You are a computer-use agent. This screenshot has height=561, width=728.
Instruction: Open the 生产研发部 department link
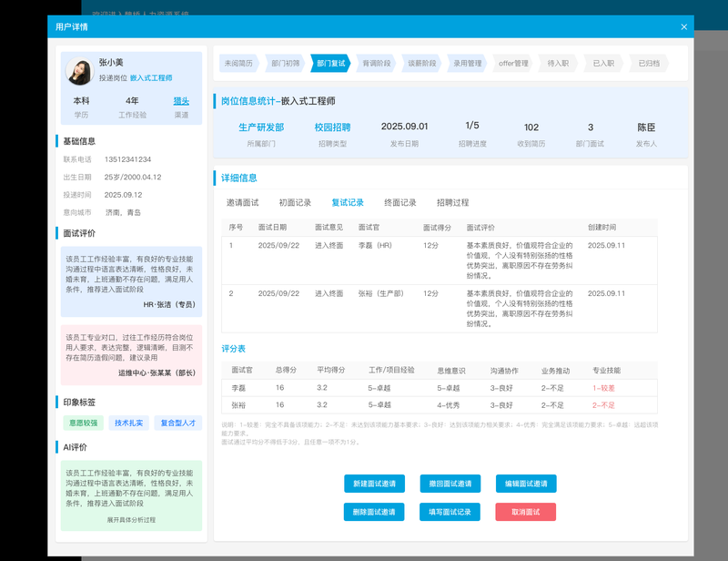pyautogui.click(x=261, y=127)
